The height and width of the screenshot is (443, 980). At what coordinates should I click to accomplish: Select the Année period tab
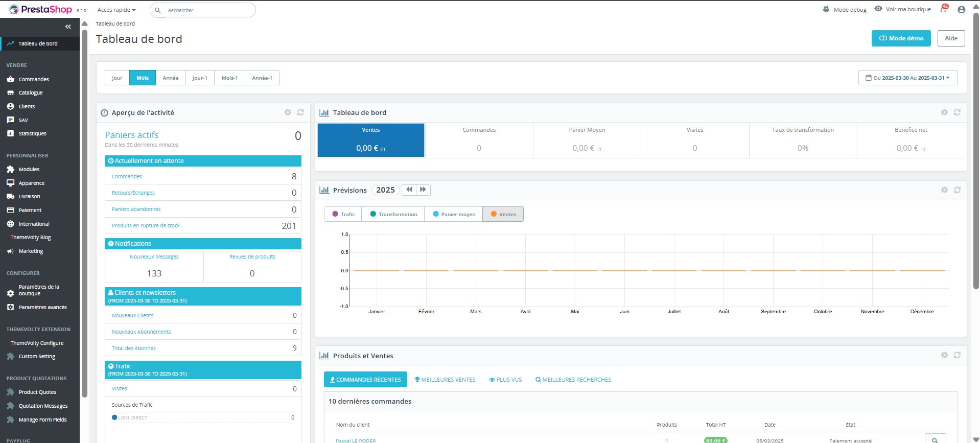tap(171, 78)
